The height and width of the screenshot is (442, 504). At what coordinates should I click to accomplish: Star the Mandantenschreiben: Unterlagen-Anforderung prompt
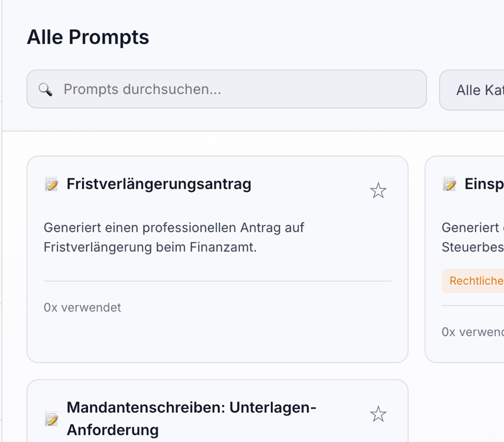point(378,414)
